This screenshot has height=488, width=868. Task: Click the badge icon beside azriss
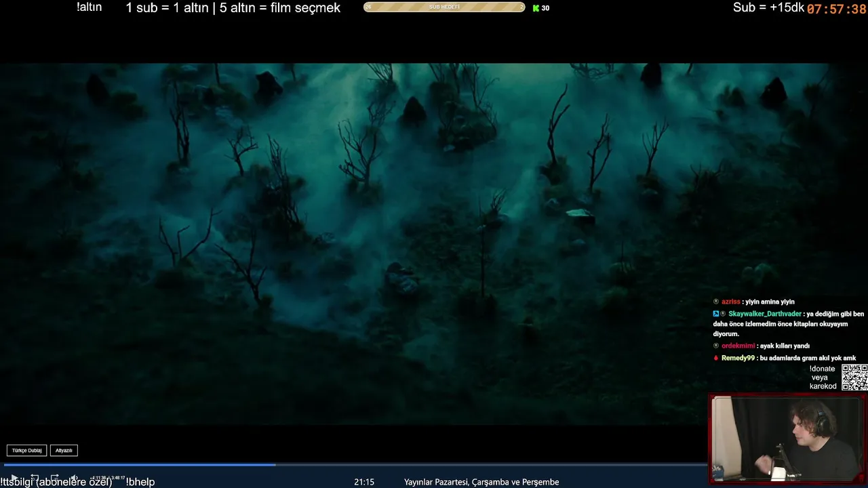[x=716, y=302]
